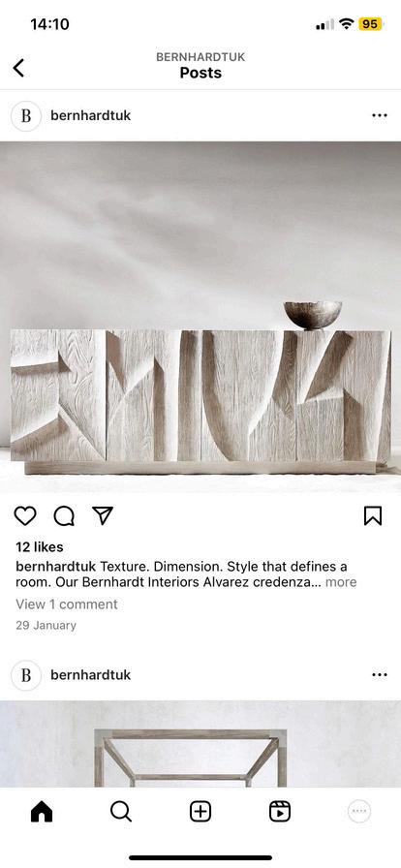Create a new post with the plus icon
The height and width of the screenshot is (868, 401).
coord(200,812)
